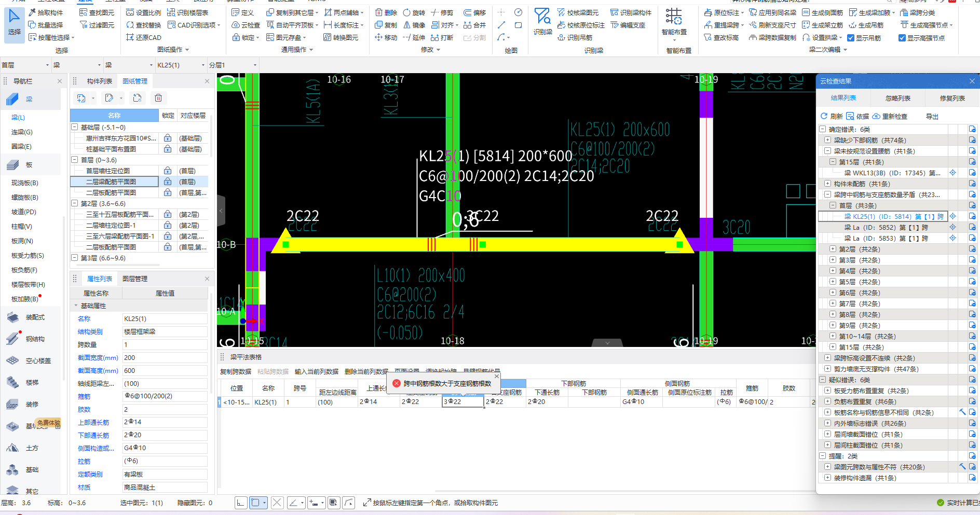980x515 pixels.
Task: Expand 第2层 (共2条) check result
Action: point(833,249)
